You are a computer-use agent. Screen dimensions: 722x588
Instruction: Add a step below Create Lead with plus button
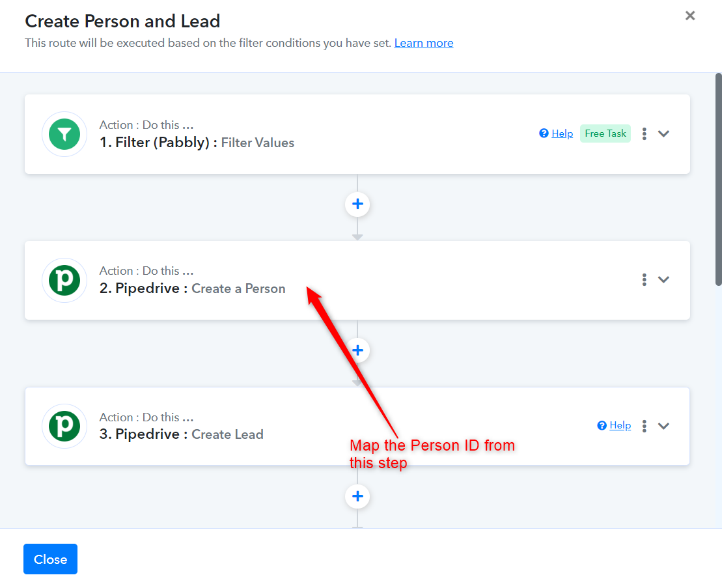pos(357,496)
